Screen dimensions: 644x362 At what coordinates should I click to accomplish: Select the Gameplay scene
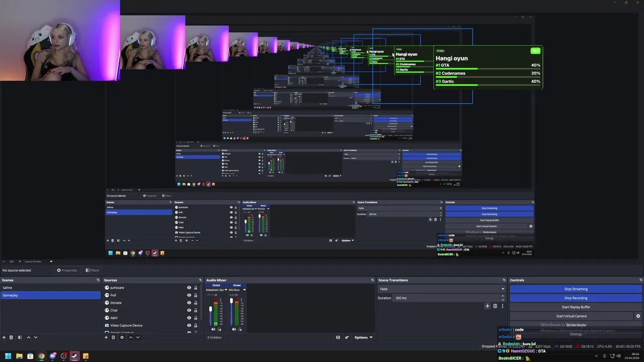(x=50, y=295)
